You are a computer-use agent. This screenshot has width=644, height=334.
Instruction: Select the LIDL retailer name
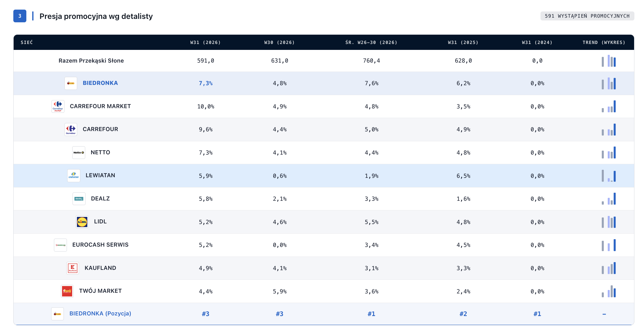click(100, 222)
